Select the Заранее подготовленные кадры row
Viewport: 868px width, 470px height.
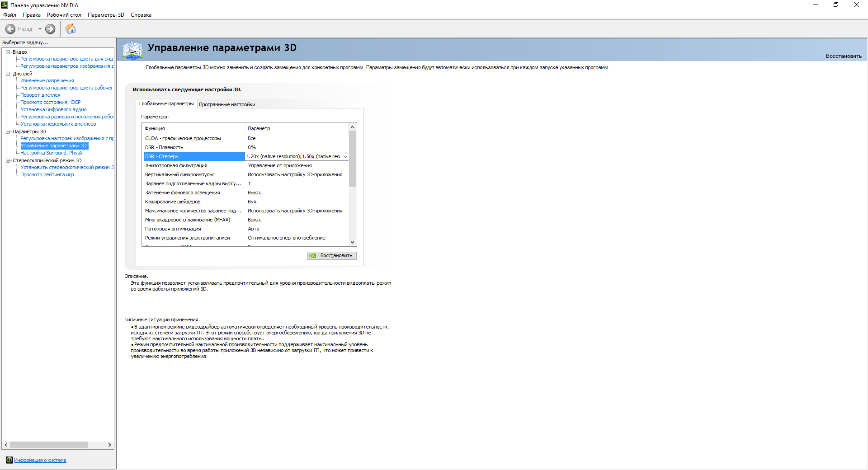tap(245, 183)
